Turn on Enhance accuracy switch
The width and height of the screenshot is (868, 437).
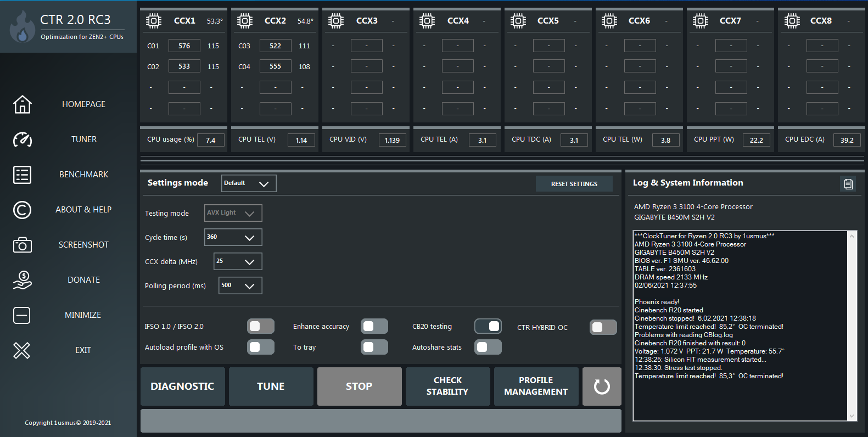coord(374,327)
